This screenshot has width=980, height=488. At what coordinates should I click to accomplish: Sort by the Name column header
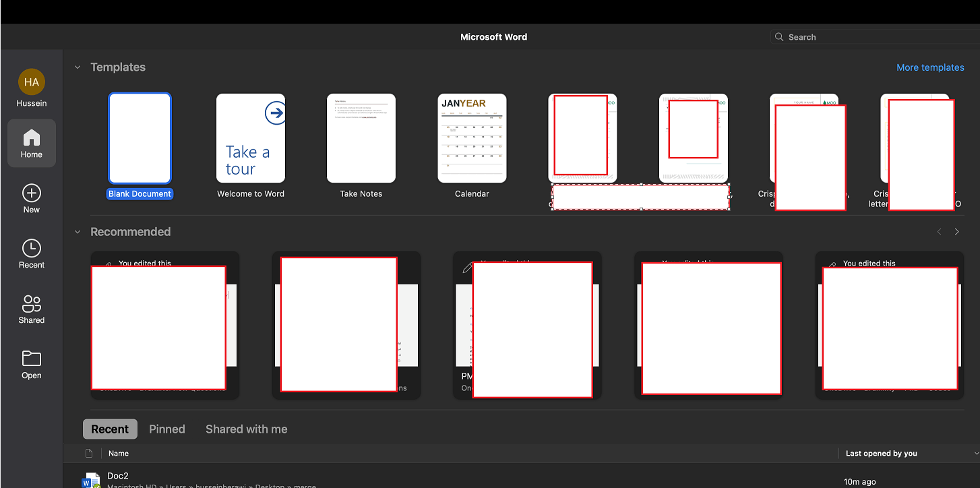(119, 454)
